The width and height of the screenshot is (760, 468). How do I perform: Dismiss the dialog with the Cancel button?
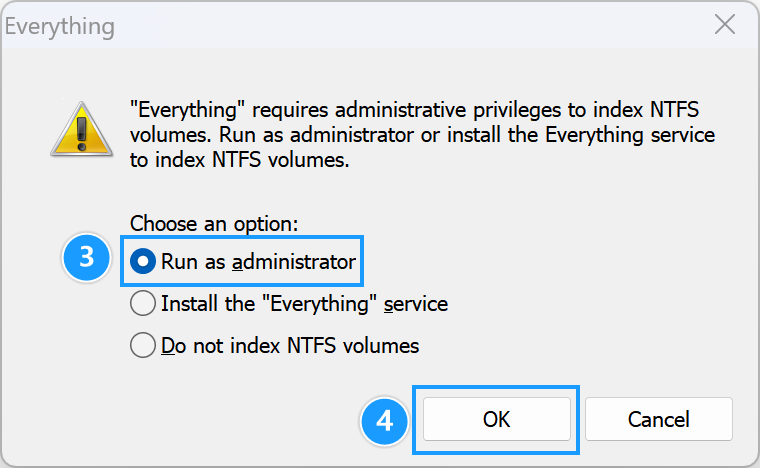click(x=659, y=419)
